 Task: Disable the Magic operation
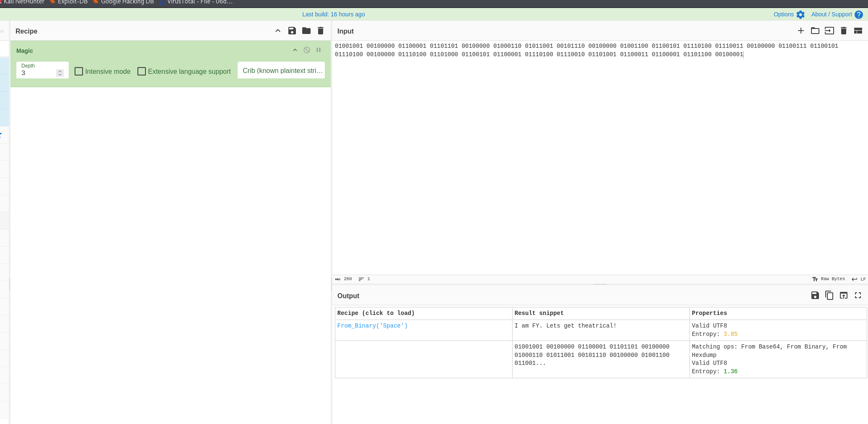[x=307, y=50]
